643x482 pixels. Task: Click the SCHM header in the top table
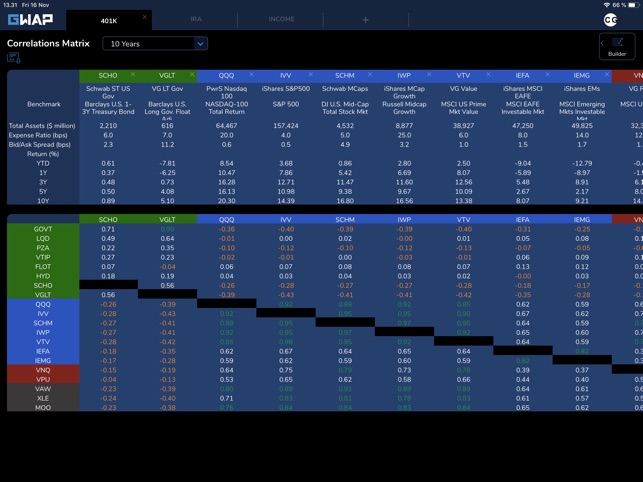click(345, 75)
